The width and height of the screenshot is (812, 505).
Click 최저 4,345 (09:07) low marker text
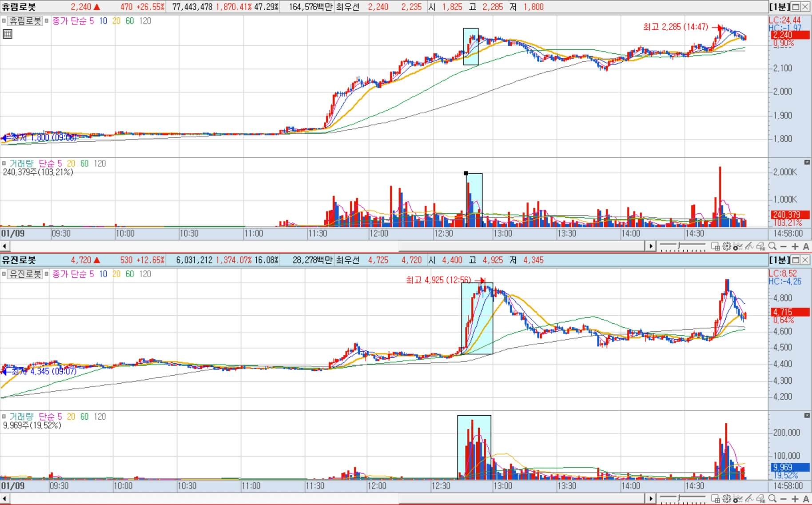point(44,371)
